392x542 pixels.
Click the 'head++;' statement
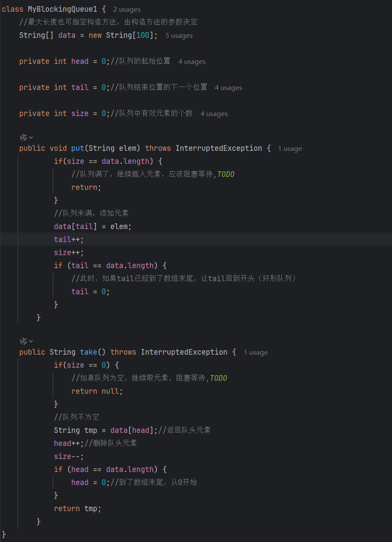tap(69, 443)
